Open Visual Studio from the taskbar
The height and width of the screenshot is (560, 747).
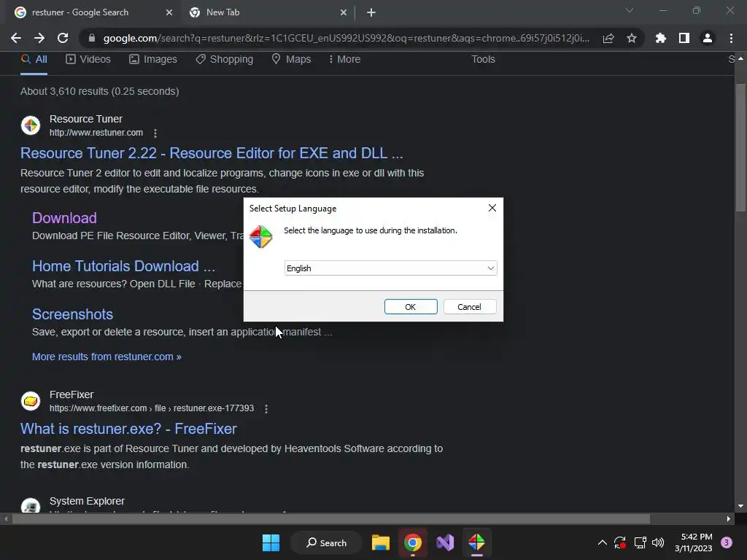(445, 542)
